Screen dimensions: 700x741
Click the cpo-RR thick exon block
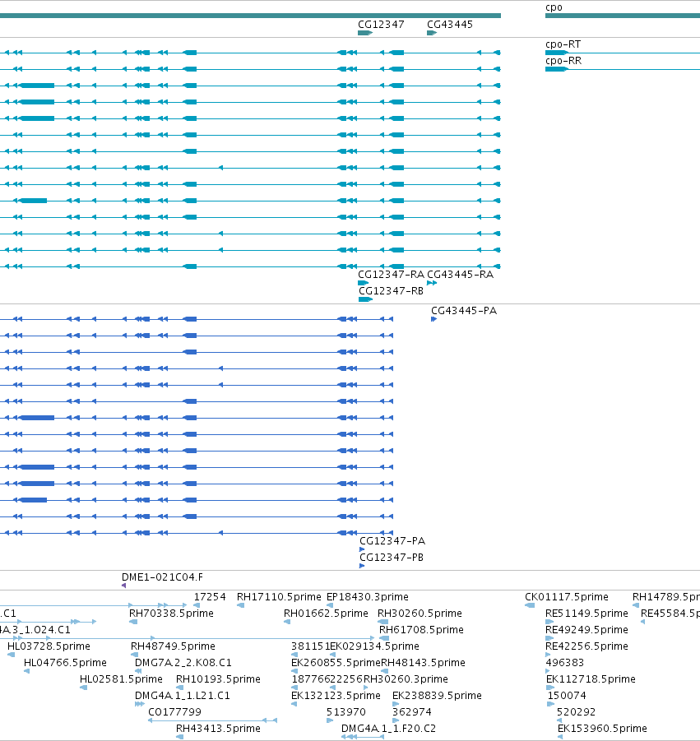click(556, 69)
